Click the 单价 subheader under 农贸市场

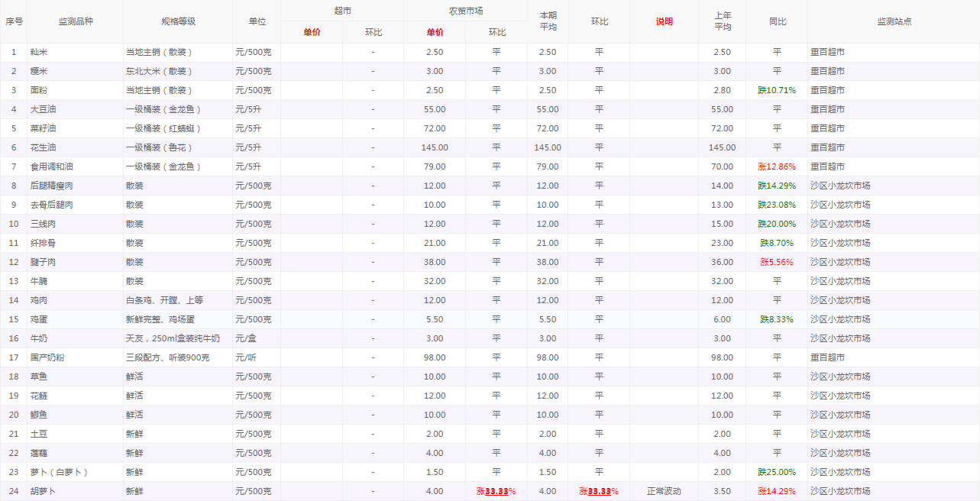point(435,32)
